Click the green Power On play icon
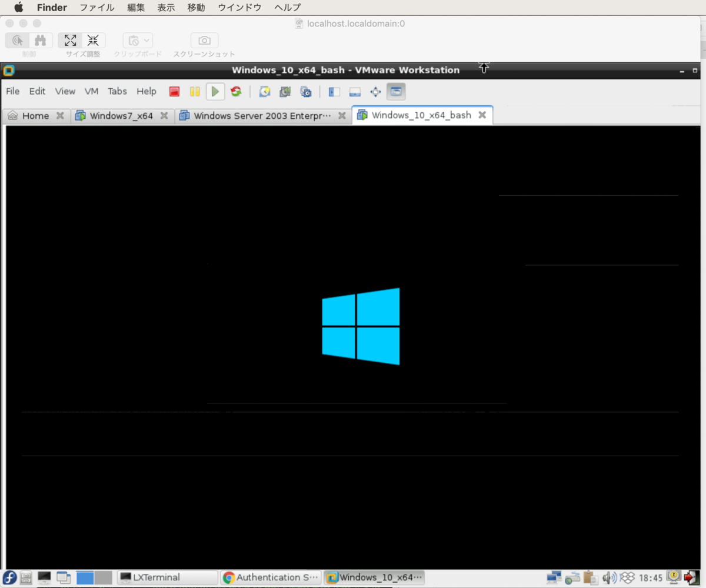The height and width of the screenshot is (588, 706). pos(215,92)
